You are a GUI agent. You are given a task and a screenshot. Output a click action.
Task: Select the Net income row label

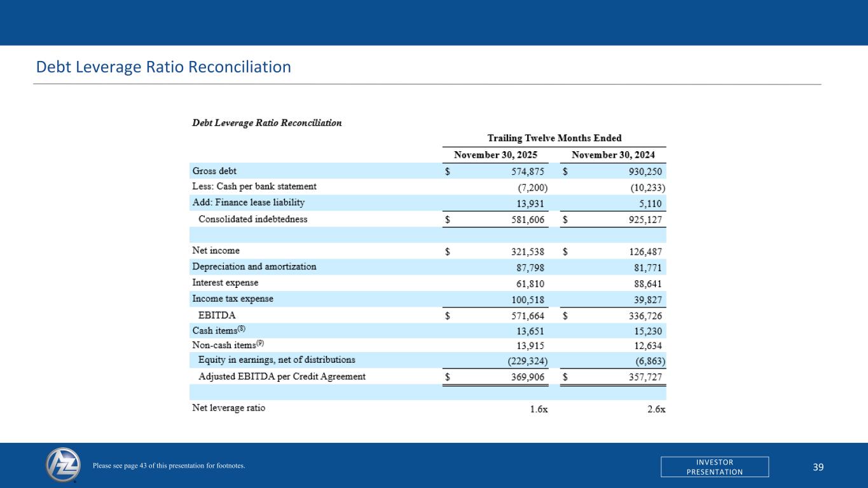[x=216, y=251]
